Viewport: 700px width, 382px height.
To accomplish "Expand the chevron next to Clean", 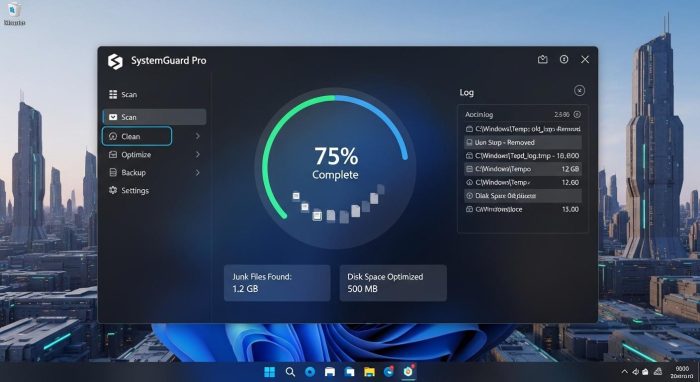I will click(197, 136).
